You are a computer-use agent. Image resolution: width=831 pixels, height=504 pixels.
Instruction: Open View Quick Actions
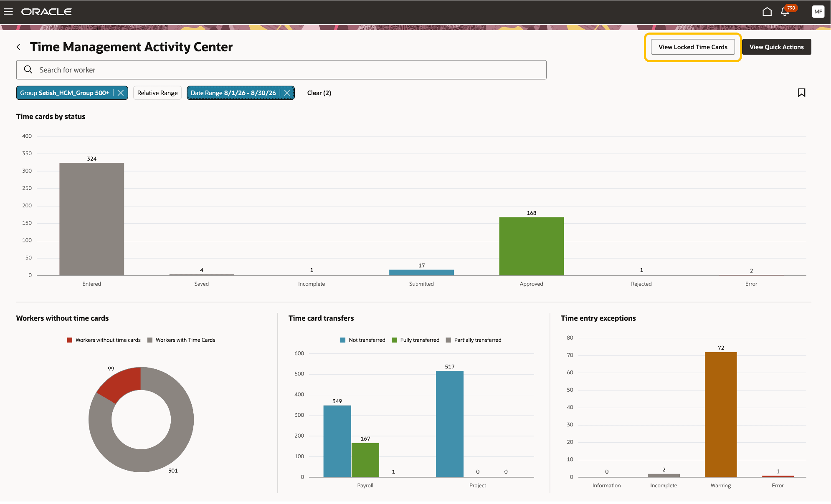tap(776, 47)
